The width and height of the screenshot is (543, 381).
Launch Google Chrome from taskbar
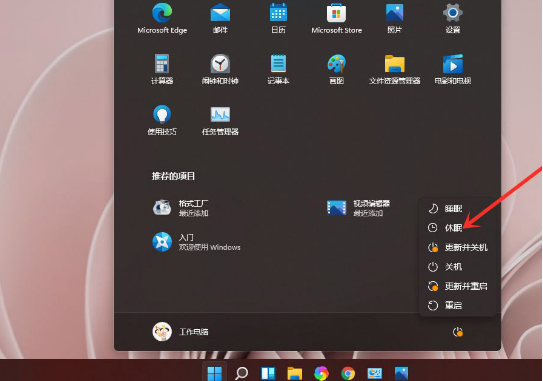pos(348,373)
